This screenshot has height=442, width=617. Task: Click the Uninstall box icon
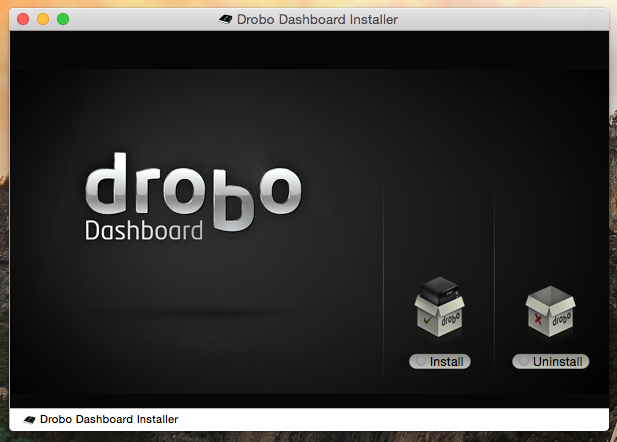(x=551, y=311)
